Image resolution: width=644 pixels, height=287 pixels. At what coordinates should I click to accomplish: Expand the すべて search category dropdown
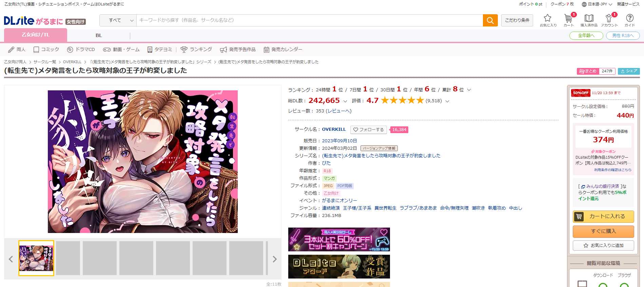pos(118,20)
